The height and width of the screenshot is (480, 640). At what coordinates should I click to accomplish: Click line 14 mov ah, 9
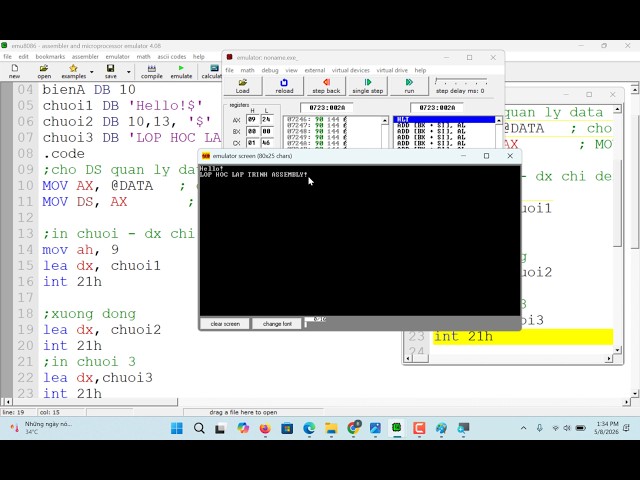[80, 250]
